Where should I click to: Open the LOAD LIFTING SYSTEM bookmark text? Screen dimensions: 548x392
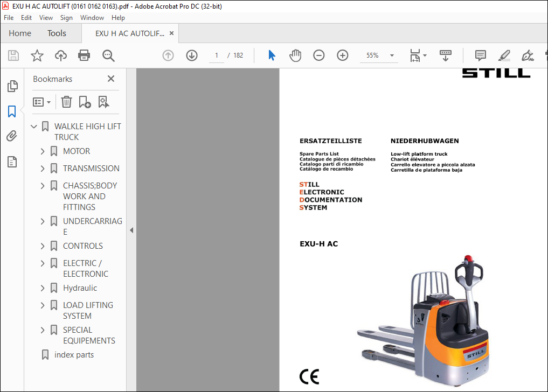(x=88, y=310)
